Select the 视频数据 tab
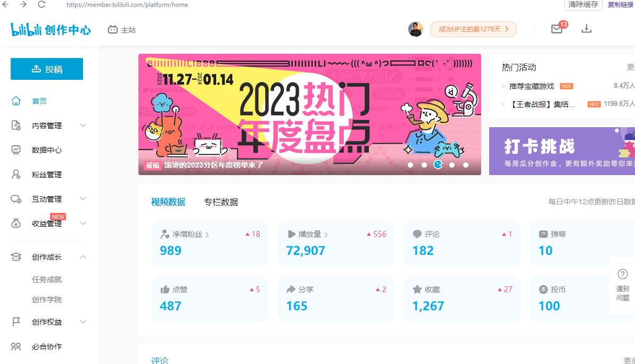 click(168, 202)
